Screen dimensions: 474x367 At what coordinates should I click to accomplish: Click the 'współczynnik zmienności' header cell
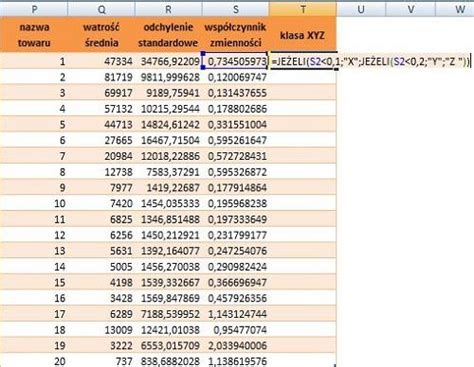pos(235,35)
